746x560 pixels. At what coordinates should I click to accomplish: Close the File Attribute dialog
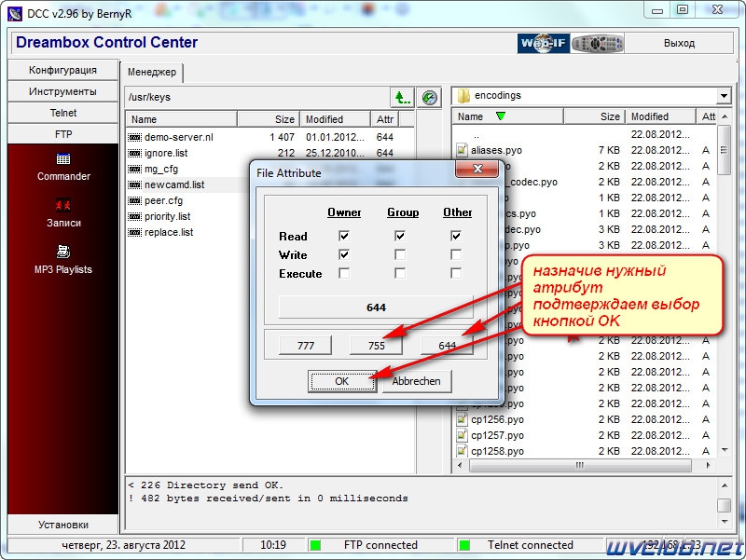tap(477, 169)
